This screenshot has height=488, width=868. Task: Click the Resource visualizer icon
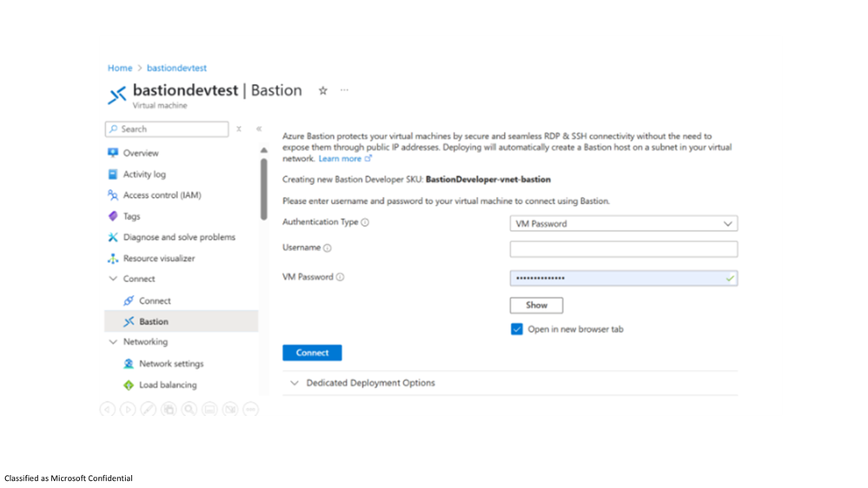click(113, 259)
